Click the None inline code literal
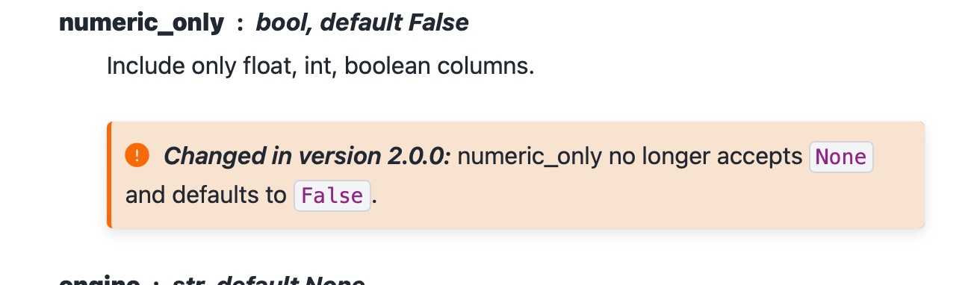 pyautogui.click(x=841, y=157)
